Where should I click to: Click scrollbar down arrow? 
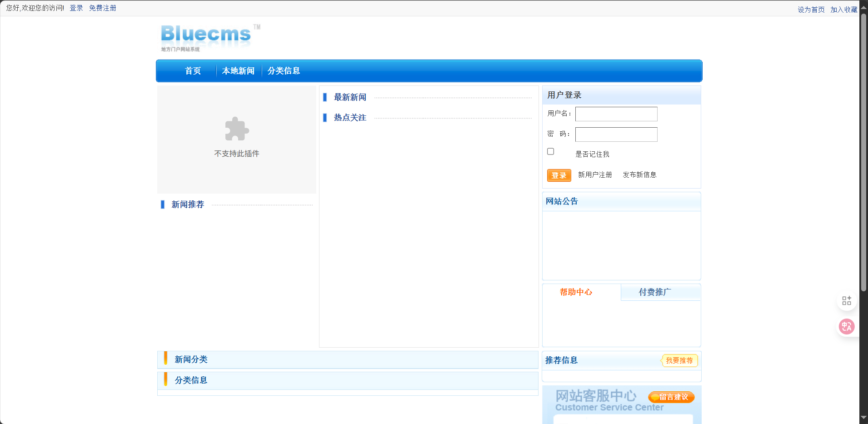(x=863, y=418)
